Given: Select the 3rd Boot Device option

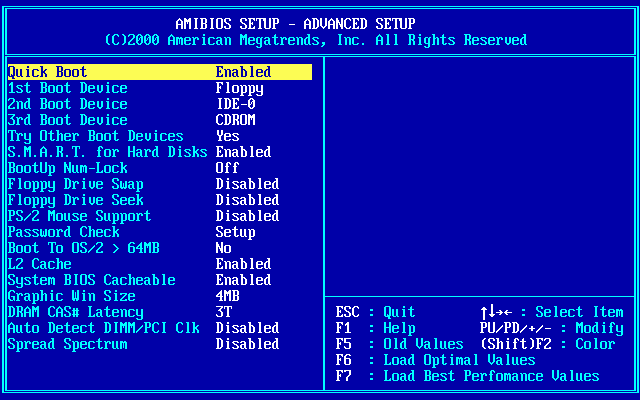Looking at the screenshot, I should tap(68, 120).
